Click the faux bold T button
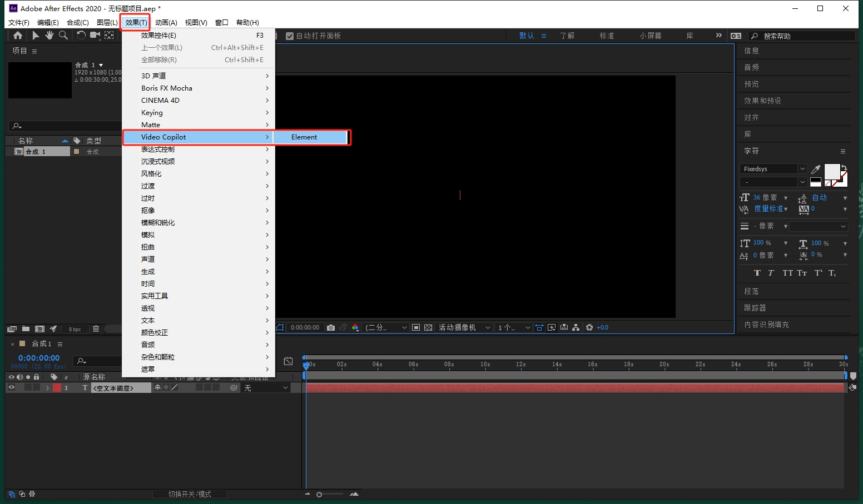The width and height of the screenshot is (863, 504). pos(757,273)
